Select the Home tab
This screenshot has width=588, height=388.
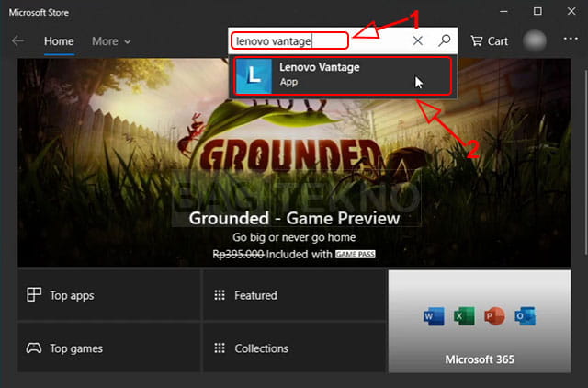point(59,40)
